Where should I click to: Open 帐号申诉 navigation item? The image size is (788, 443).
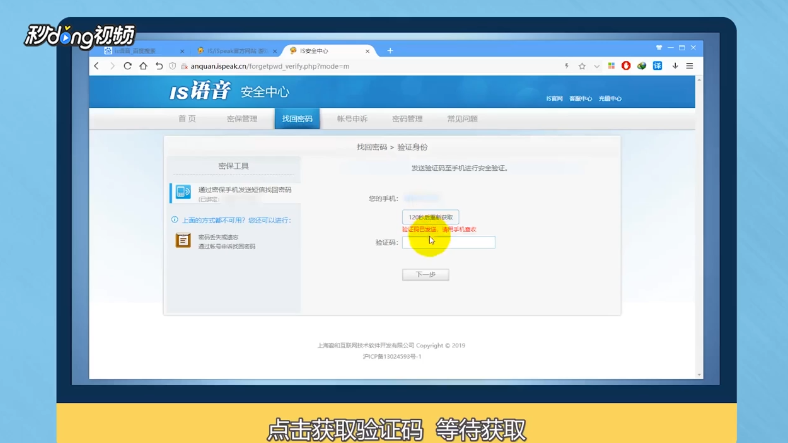click(352, 119)
